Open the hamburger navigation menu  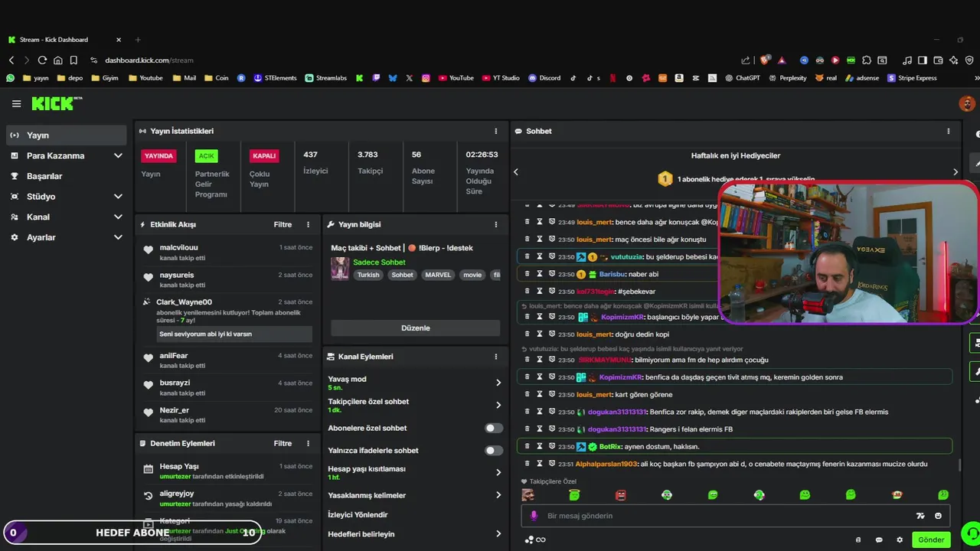16,103
